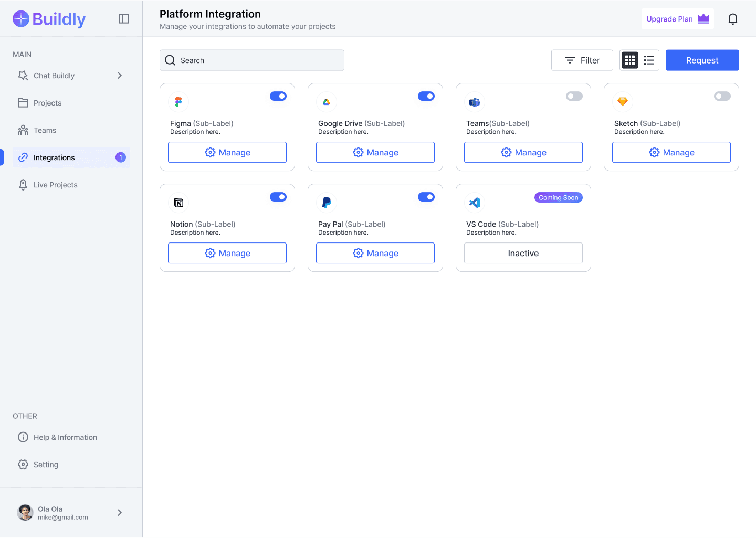Viewport: 756px width, 538px height.
Task: Click the Google Drive app icon
Action: pyautogui.click(x=327, y=102)
